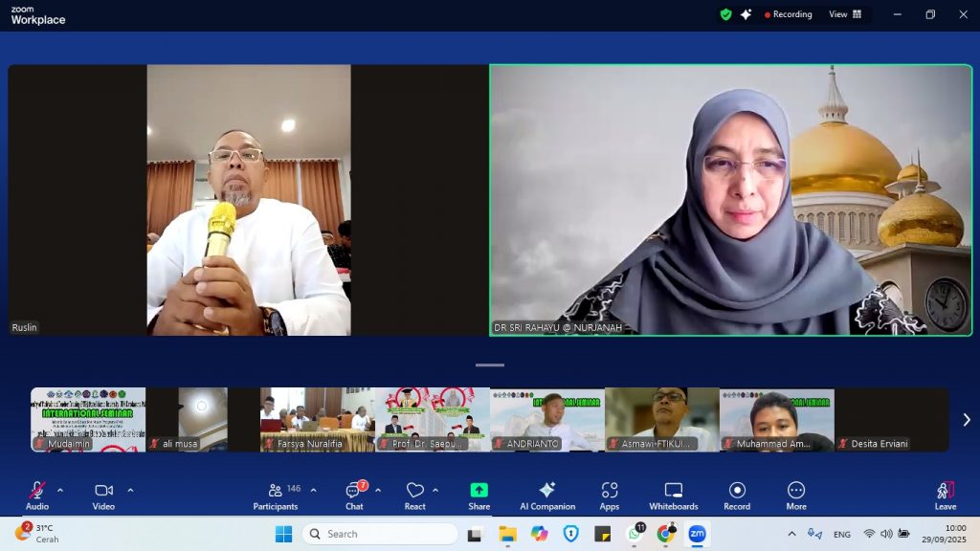This screenshot has width=980, height=551.
Task: Unmute microphone with the Audio button
Action: pyautogui.click(x=37, y=494)
